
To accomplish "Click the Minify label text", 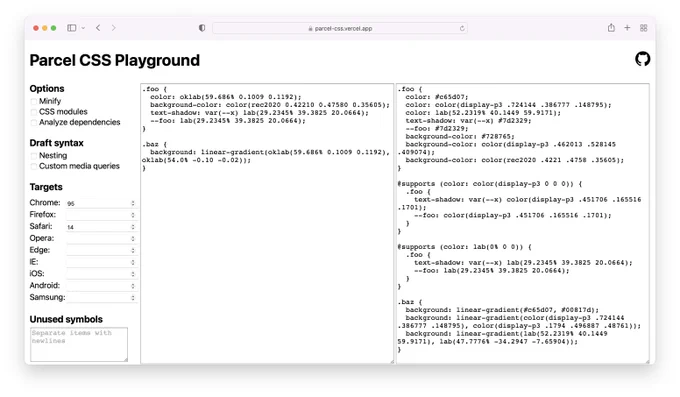I will click(50, 101).
